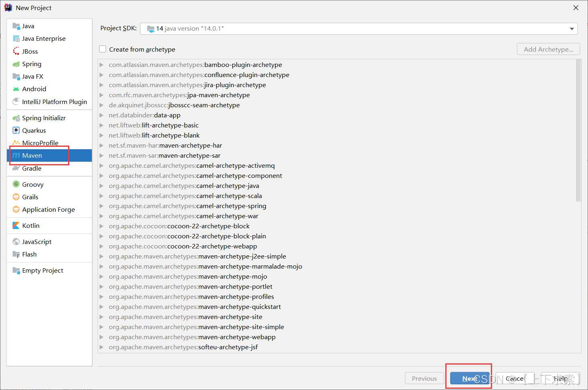Expand the jira-plugin-archetype node
The width and height of the screenshot is (588, 390).
(102, 85)
